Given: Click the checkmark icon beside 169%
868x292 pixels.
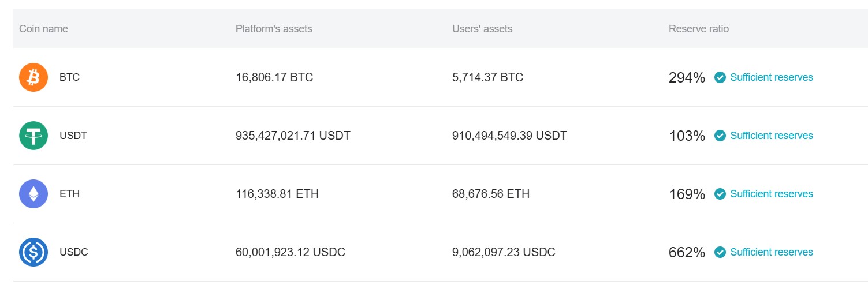Looking at the screenshot, I should point(720,194).
